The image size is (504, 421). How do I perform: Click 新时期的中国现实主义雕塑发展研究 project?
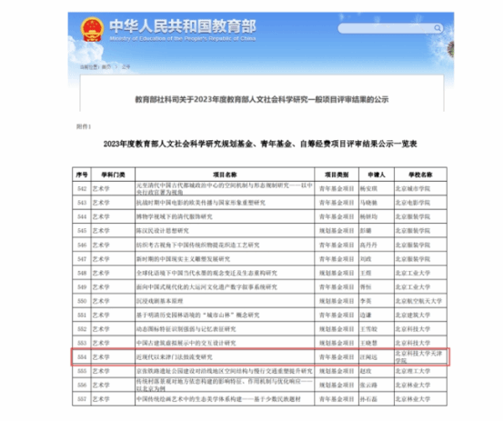[x=183, y=259]
